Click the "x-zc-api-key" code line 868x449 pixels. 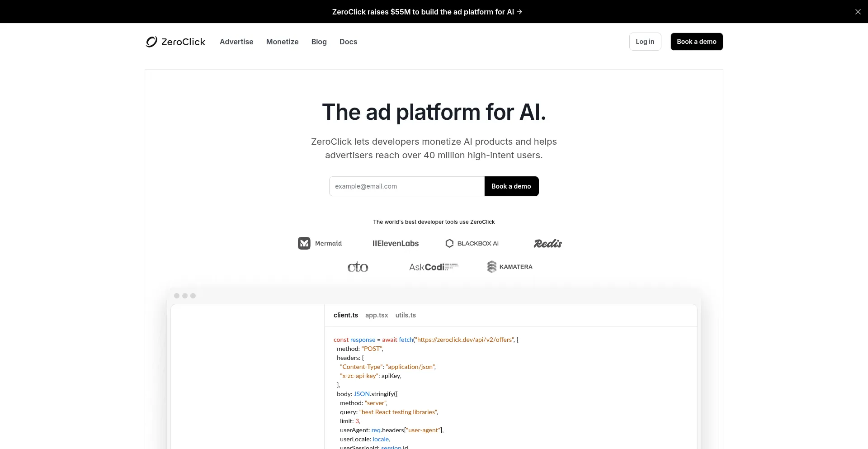pos(371,376)
